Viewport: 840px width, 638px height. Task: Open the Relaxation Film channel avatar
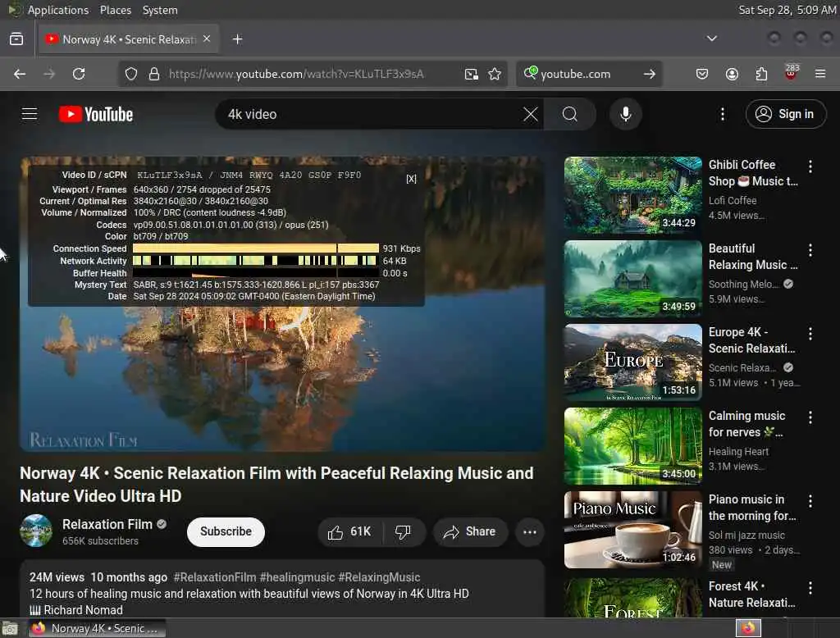(36, 531)
